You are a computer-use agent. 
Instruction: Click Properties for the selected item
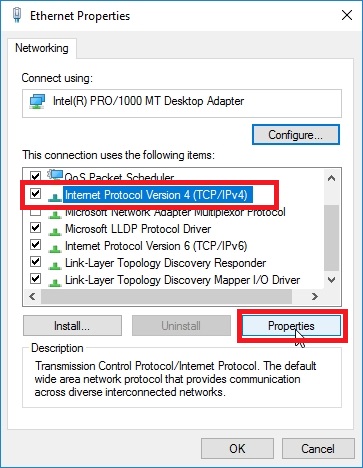(x=291, y=326)
